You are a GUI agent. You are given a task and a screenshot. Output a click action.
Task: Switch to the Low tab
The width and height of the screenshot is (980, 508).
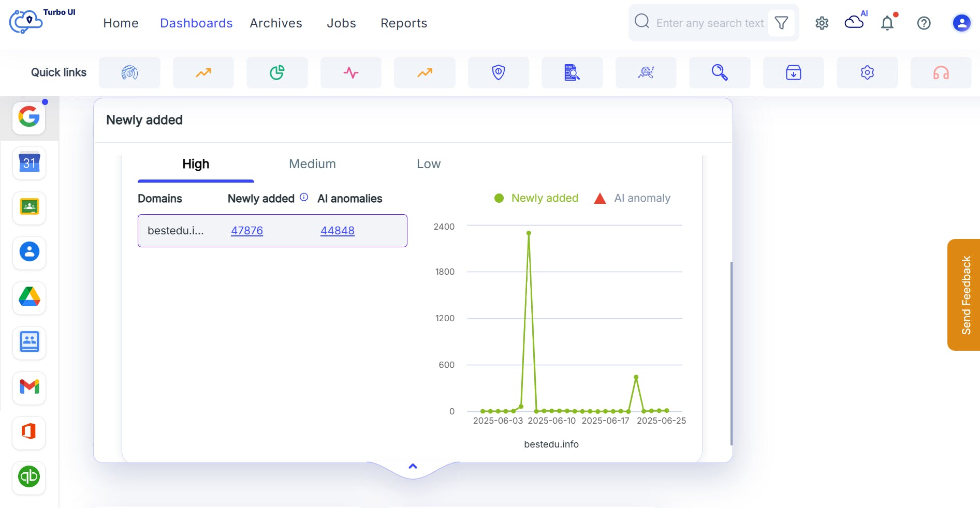coord(429,164)
